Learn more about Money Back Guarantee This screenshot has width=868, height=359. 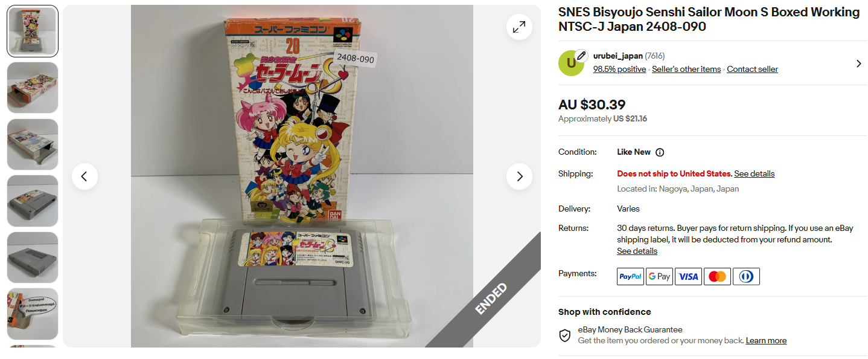click(766, 341)
